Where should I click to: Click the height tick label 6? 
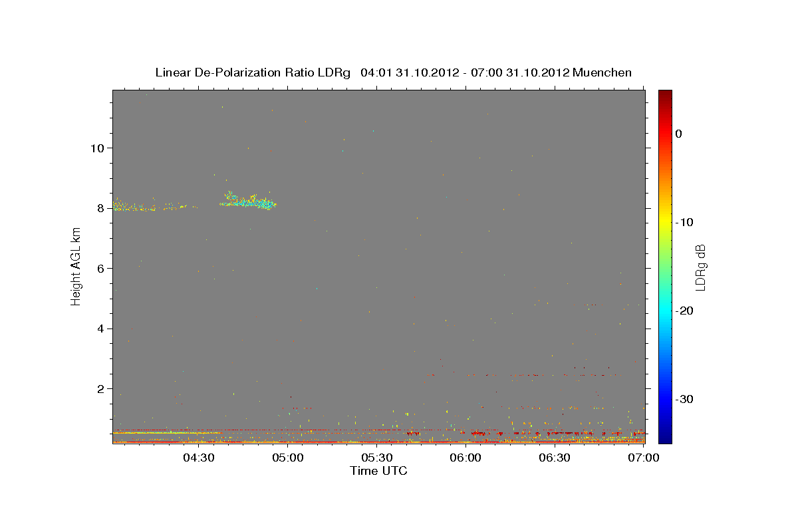tap(99, 268)
